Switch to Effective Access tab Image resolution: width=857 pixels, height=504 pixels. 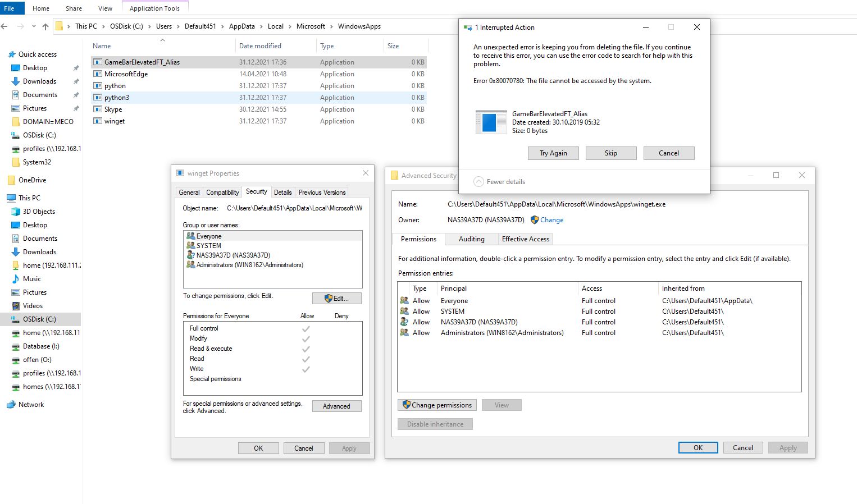tap(526, 239)
